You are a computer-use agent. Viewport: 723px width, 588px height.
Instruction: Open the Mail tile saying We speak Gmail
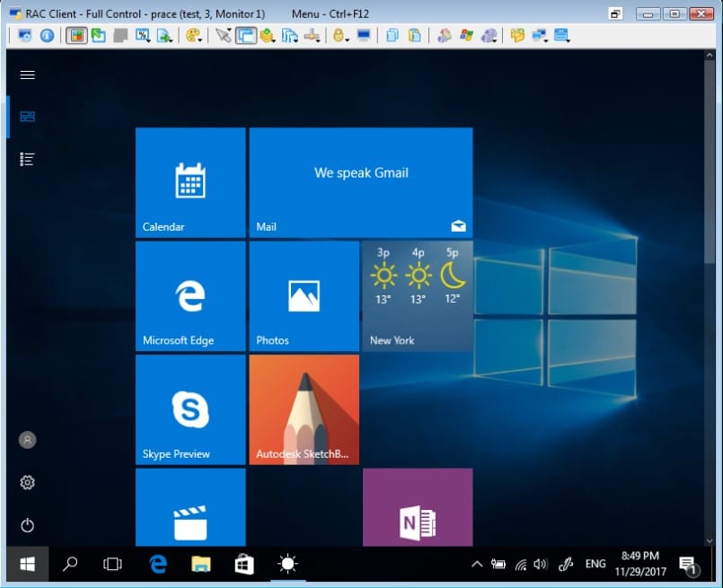361,182
